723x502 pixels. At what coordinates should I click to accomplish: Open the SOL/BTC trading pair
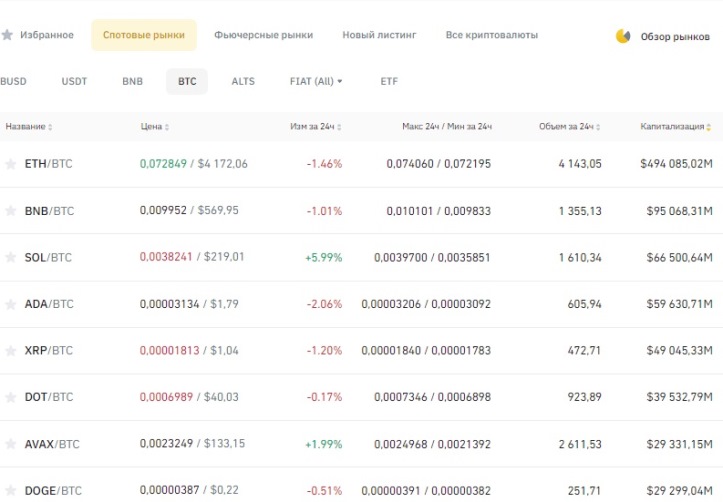[48, 257]
